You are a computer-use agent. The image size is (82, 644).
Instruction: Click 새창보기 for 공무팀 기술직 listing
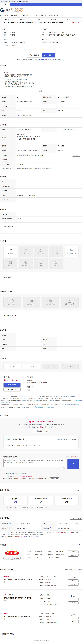(73, 603)
